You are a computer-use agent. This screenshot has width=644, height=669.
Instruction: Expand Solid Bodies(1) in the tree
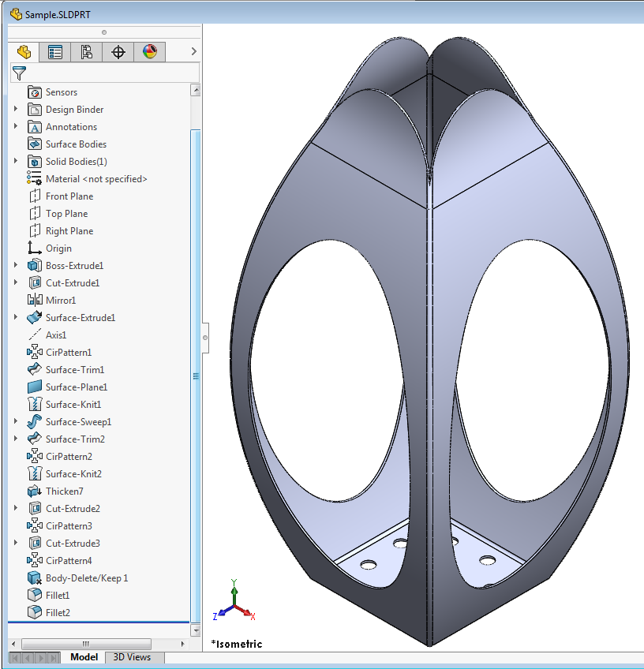coord(17,161)
